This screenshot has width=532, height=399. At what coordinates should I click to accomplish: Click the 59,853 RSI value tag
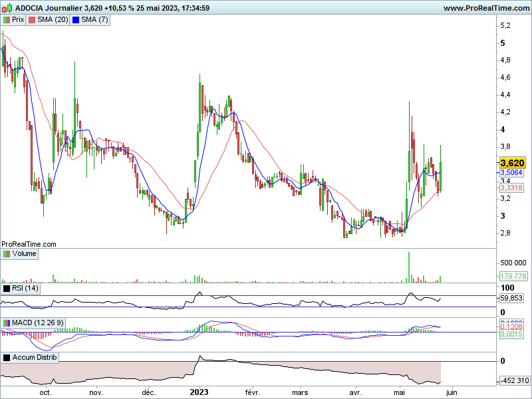[511, 298]
